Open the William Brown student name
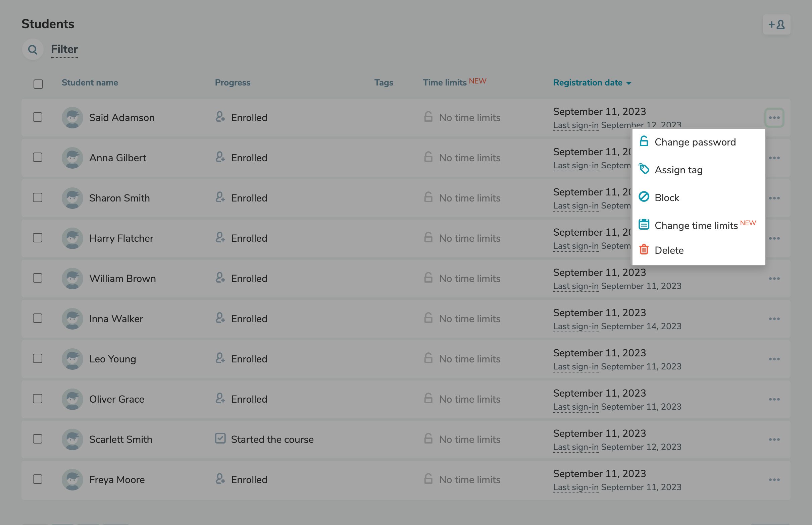 tap(122, 279)
